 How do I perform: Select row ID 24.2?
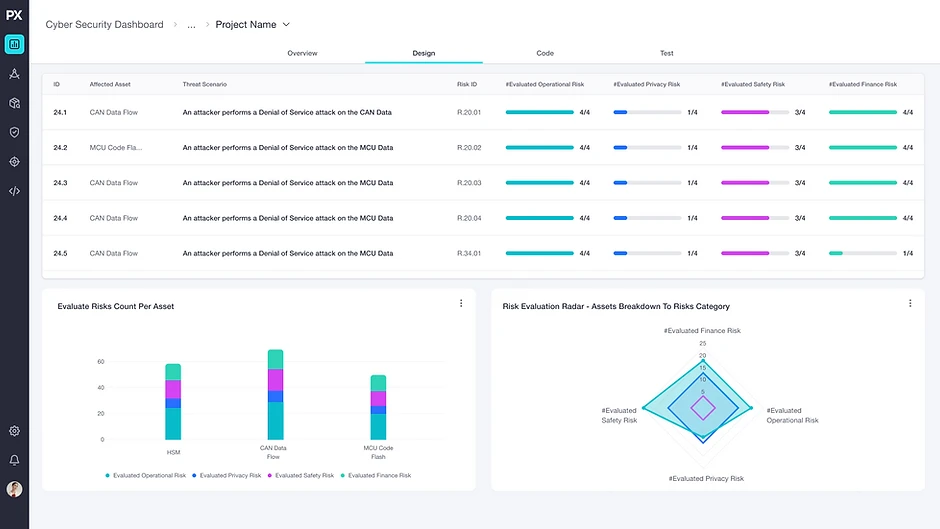click(60, 148)
